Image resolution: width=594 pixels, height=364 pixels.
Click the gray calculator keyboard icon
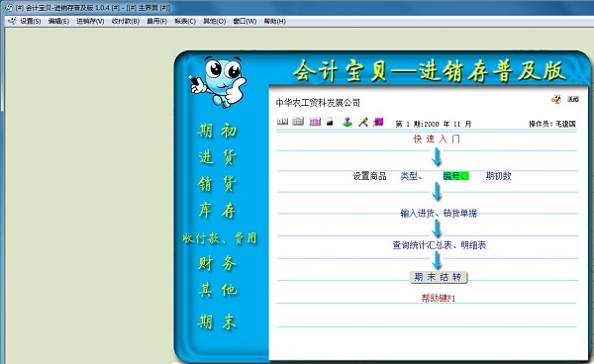298,121
